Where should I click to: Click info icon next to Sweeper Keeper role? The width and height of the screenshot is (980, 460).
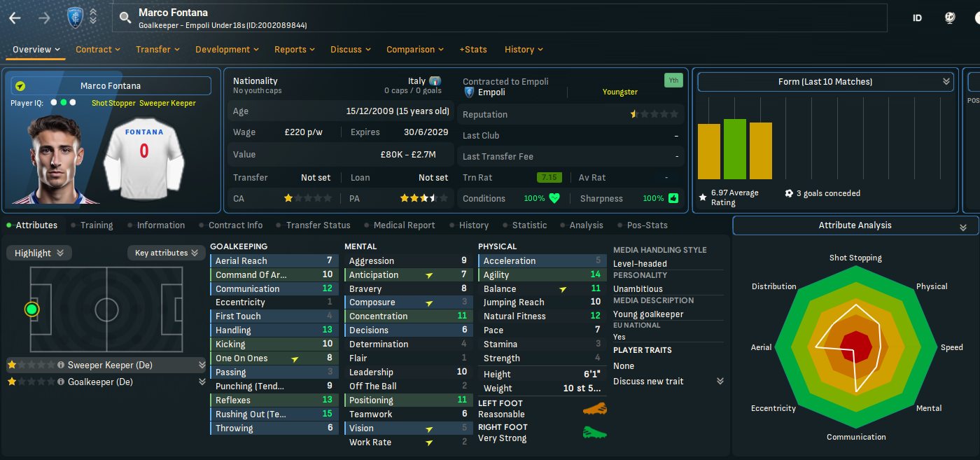pos(61,365)
